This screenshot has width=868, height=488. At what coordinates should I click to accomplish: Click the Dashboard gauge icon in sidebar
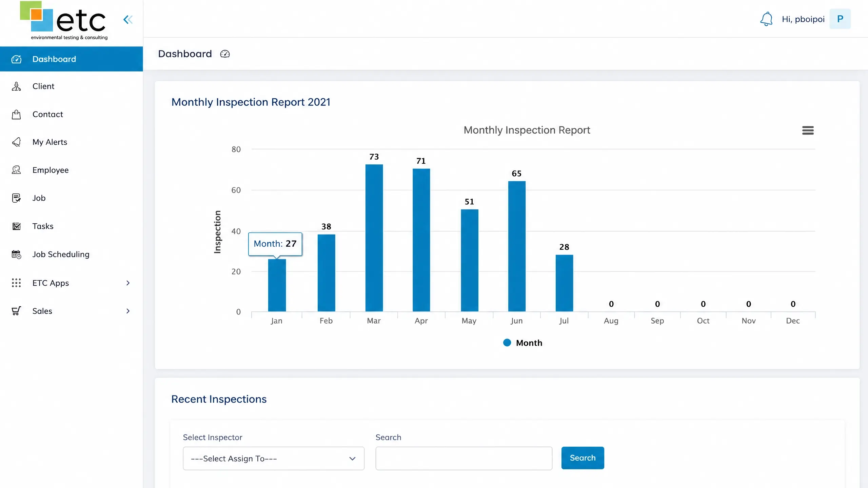[x=16, y=59]
